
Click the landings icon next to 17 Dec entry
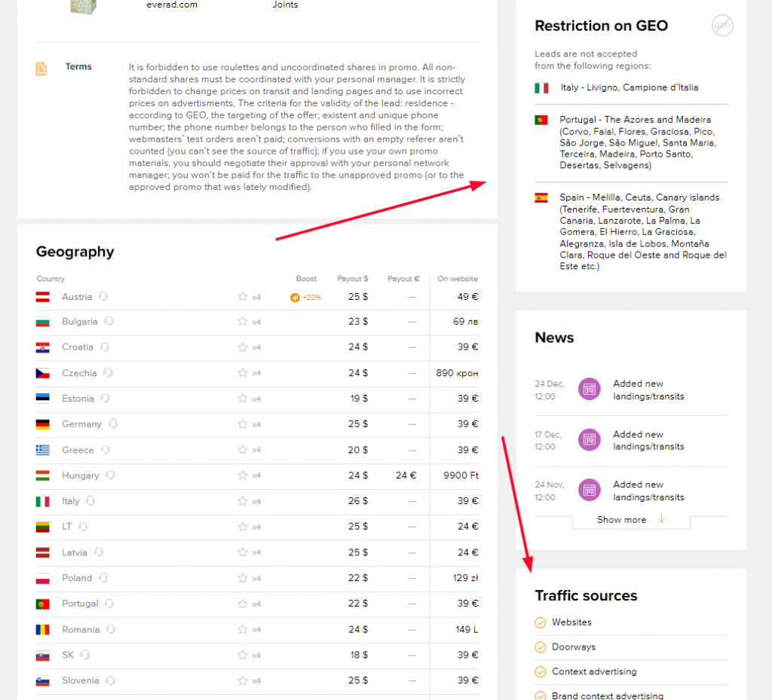[x=589, y=439]
